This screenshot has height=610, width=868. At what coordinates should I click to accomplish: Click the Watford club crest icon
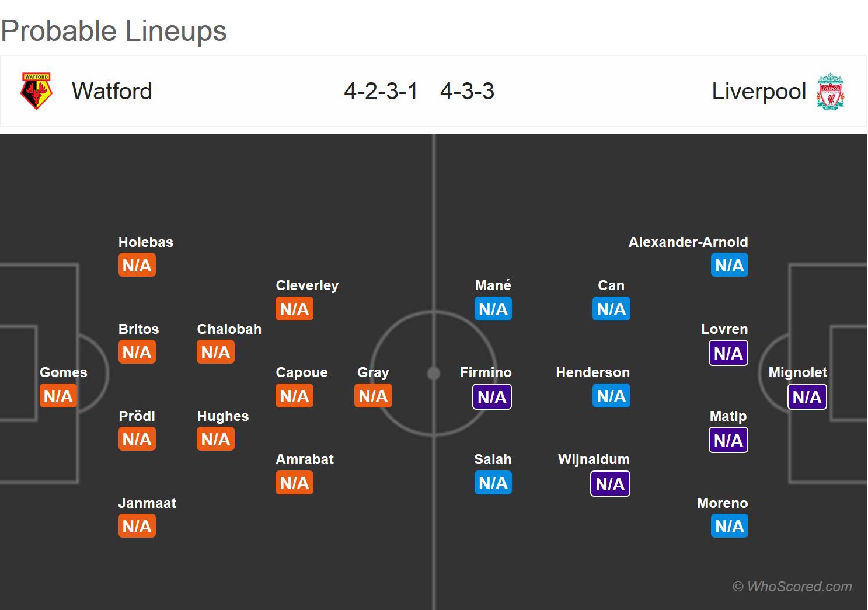36,91
